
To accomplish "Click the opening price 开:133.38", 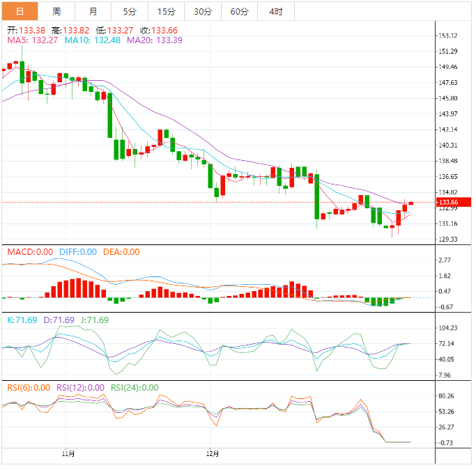I will [x=26, y=31].
